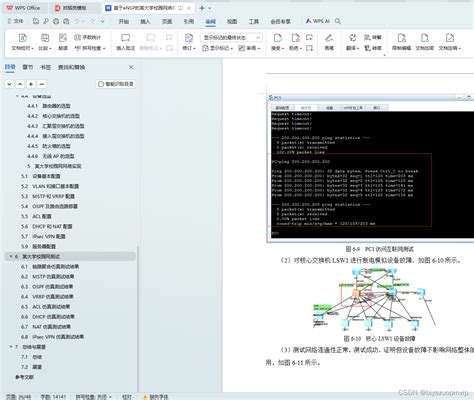
Task: Click the 翻译 translate icon
Action: click(x=352, y=38)
